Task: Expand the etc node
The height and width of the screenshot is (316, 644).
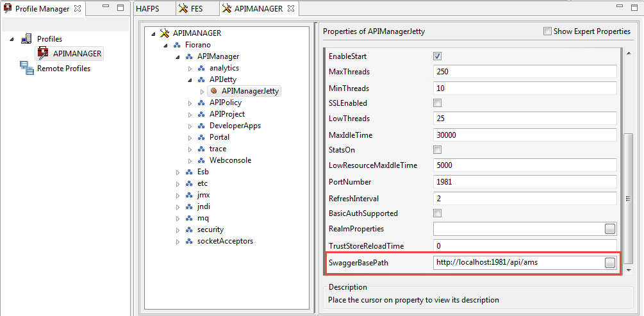Action: [x=178, y=184]
